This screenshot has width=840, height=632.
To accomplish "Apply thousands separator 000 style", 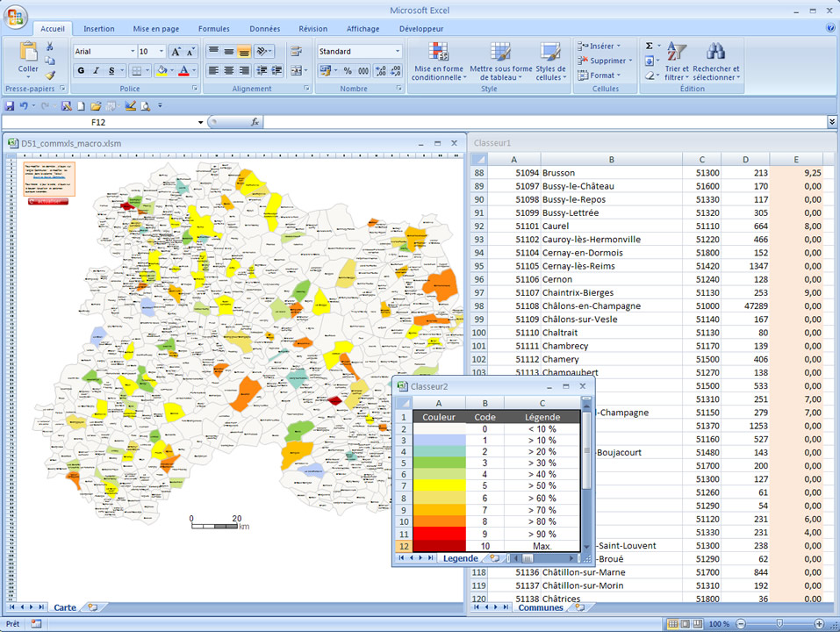I will tap(363, 71).
